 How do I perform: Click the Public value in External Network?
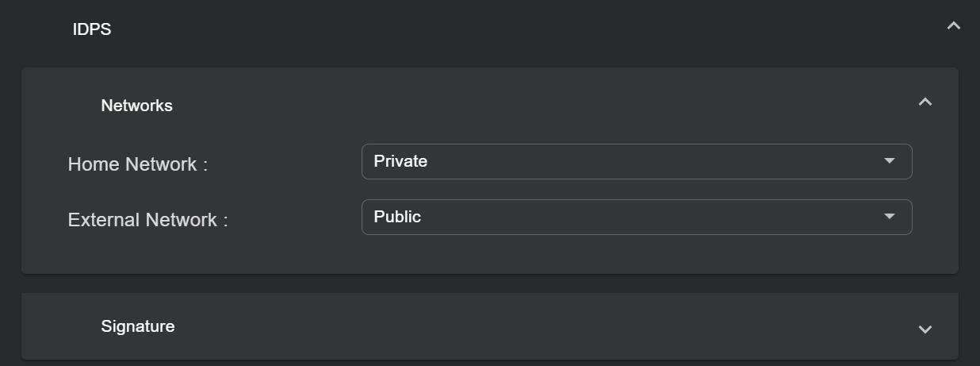click(x=397, y=217)
